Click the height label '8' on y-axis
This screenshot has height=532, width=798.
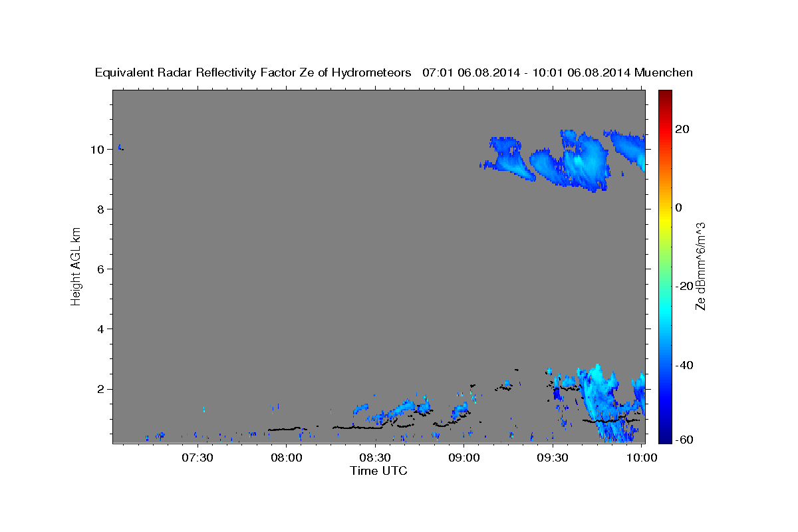coord(100,209)
